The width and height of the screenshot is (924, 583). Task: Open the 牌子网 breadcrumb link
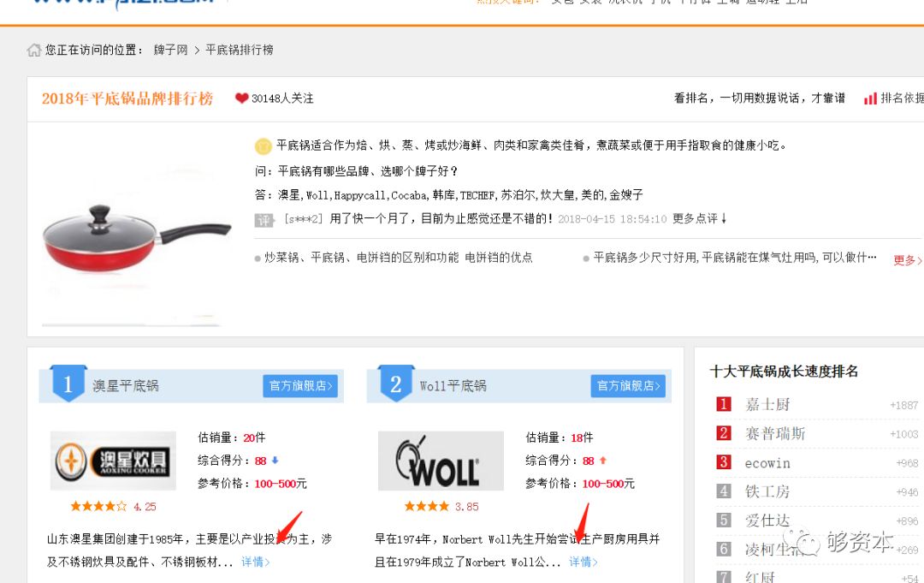coord(170,51)
